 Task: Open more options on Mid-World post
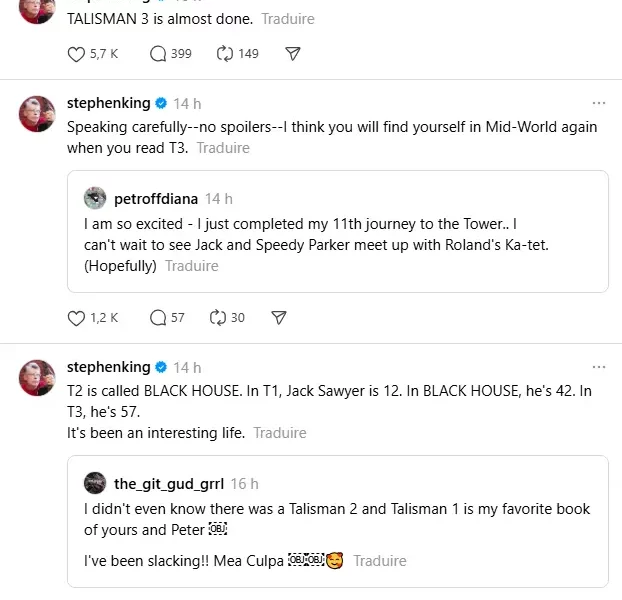click(598, 103)
